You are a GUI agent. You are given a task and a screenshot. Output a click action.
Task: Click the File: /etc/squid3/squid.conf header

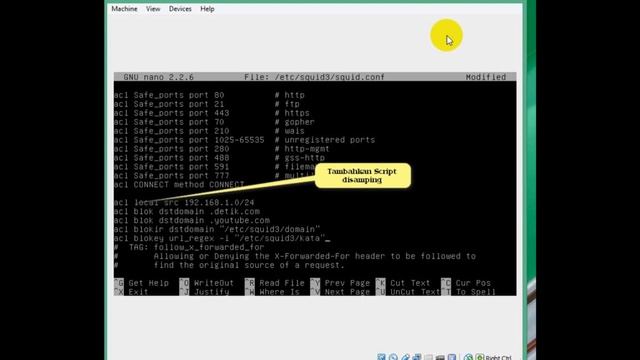click(x=314, y=77)
